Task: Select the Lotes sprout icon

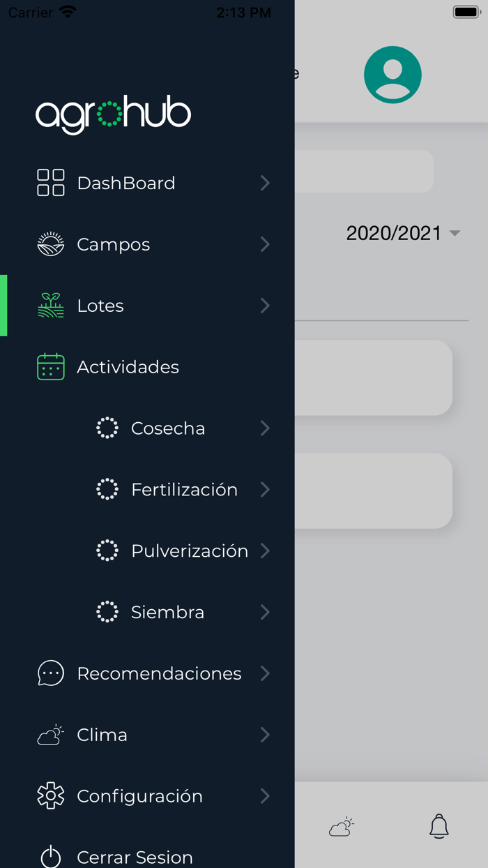Action: click(x=49, y=306)
